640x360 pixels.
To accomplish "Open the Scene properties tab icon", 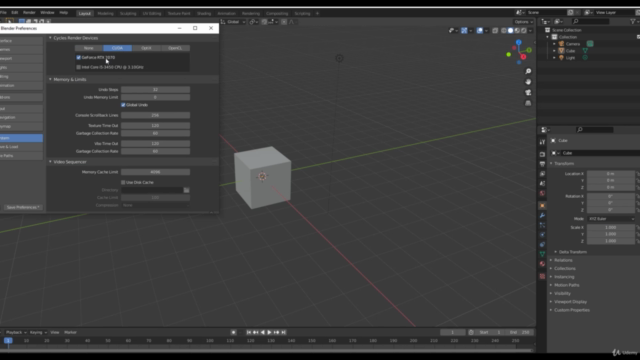I will [x=542, y=184].
